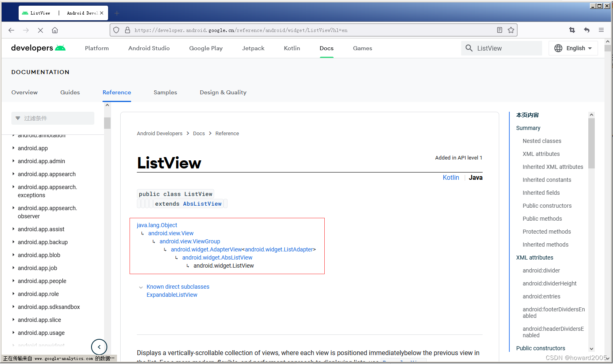Jump to Nested classes section
Viewport: 613px width, 364px height.
click(542, 141)
